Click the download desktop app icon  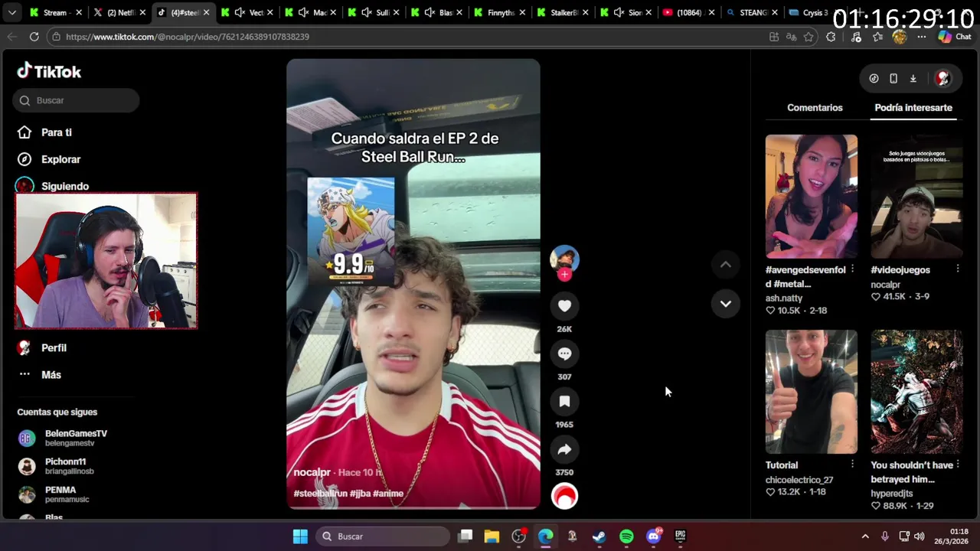(x=913, y=78)
